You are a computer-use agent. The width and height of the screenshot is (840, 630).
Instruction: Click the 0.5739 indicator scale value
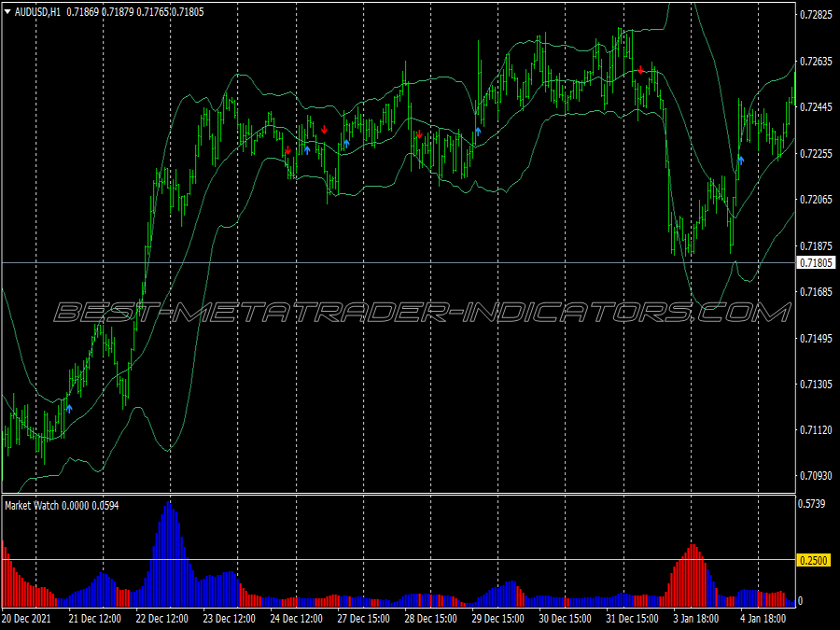click(811, 504)
